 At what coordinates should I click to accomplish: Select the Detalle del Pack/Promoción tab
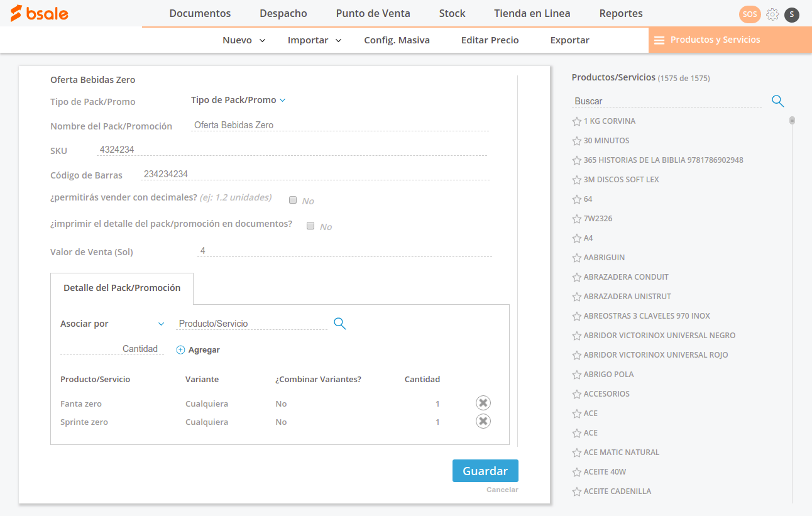click(x=122, y=288)
